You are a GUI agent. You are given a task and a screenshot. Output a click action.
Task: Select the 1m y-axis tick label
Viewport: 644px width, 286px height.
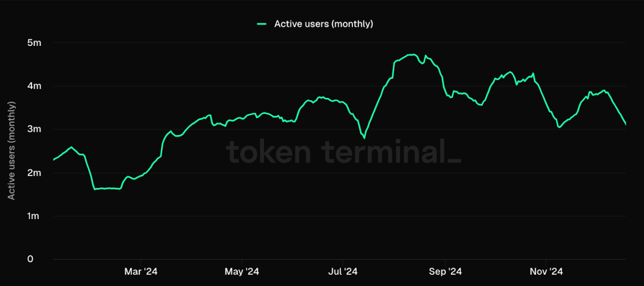click(x=33, y=216)
